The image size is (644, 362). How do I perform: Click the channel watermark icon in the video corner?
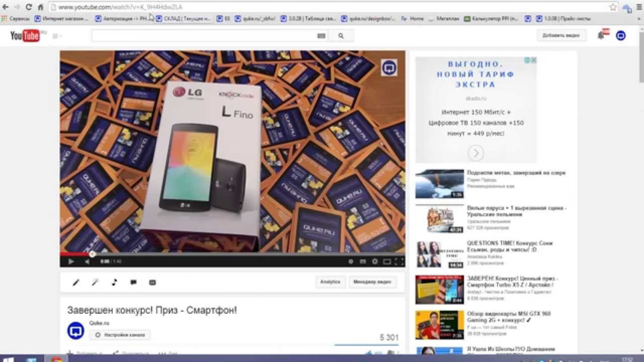click(389, 67)
